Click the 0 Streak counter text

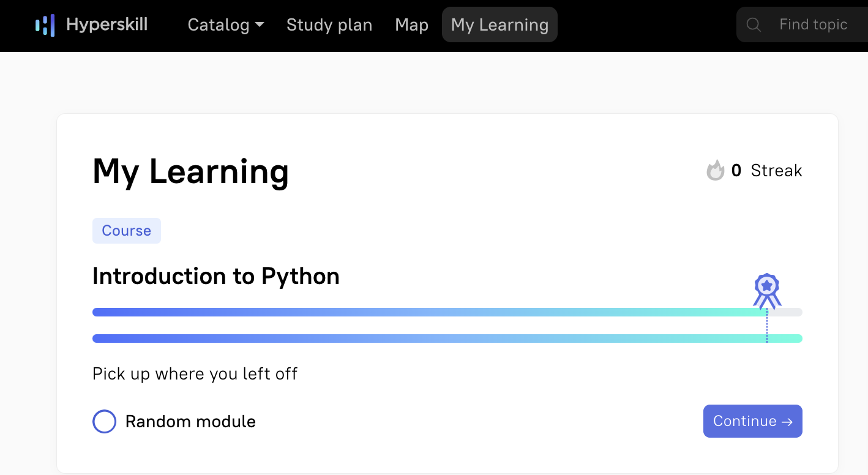pyautogui.click(x=767, y=171)
